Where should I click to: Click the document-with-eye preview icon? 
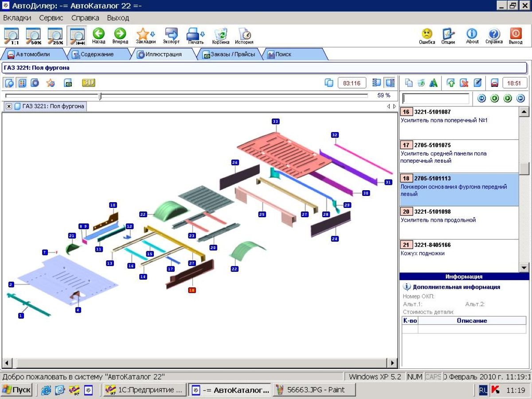68,82
